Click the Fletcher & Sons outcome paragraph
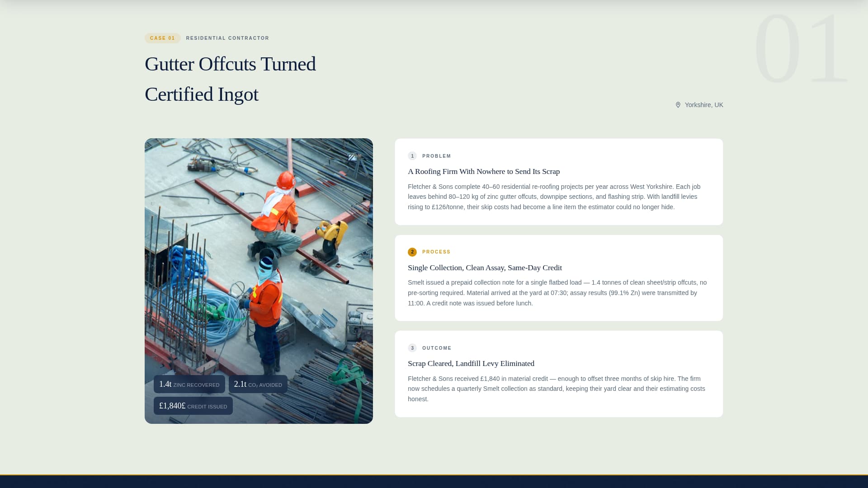868x488 pixels. pyautogui.click(x=556, y=389)
